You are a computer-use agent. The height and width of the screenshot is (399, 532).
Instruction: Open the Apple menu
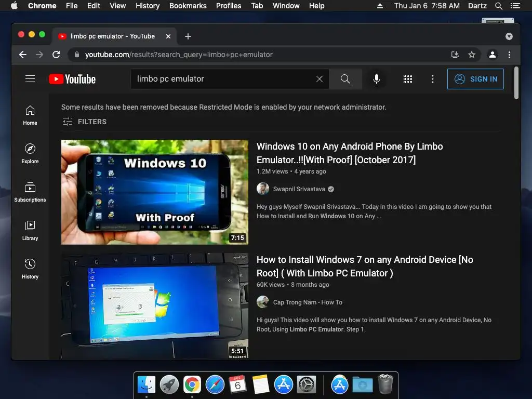[x=14, y=6]
